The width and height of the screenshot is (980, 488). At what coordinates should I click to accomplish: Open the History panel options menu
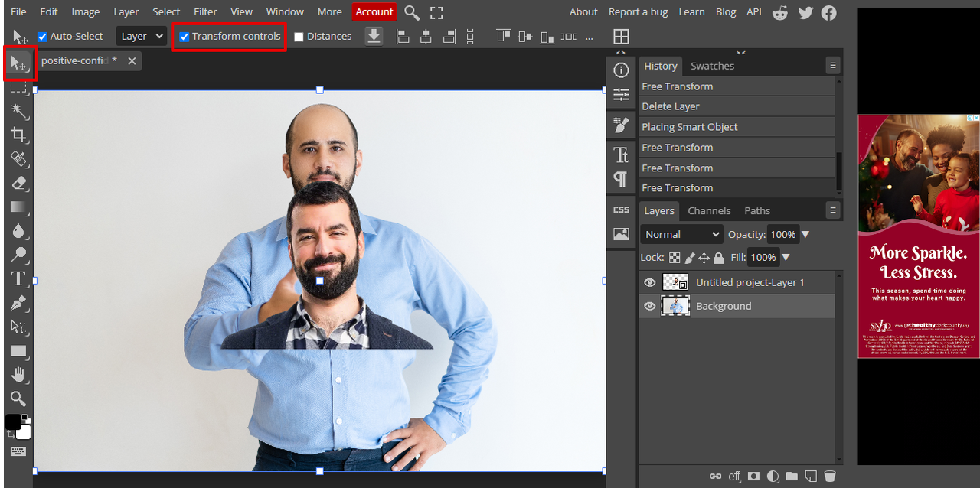click(x=833, y=65)
